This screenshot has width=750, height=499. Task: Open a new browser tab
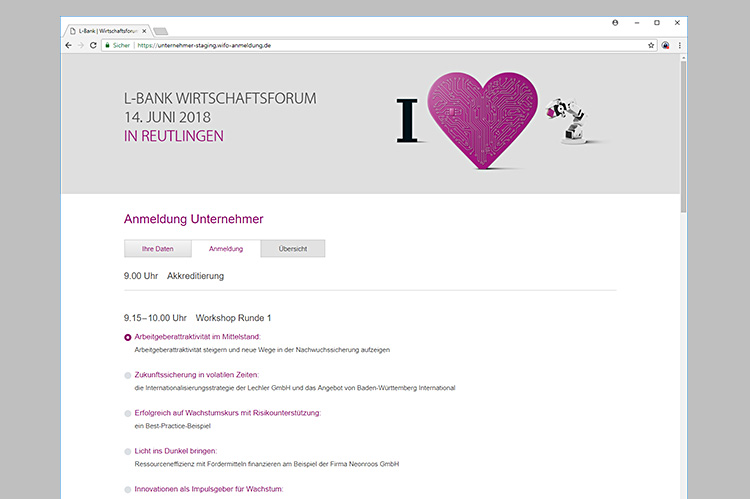click(x=161, y=32)
